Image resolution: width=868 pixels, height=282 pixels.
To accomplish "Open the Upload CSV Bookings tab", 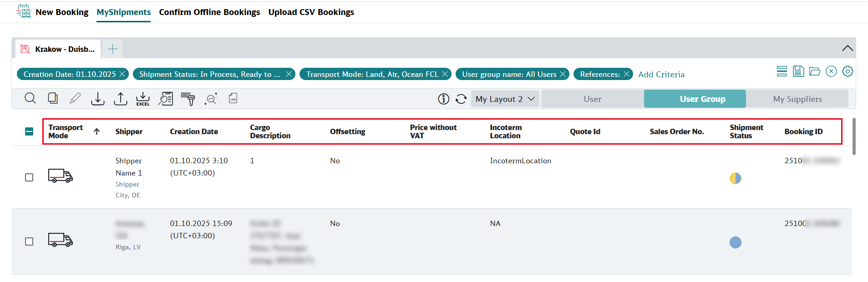I will pyautogui.click(x=311, y=12).
